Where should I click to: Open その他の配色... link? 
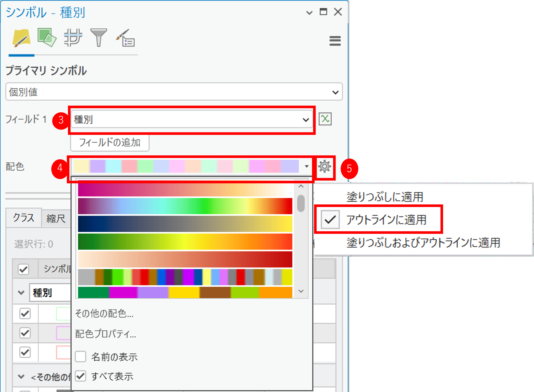104,313
